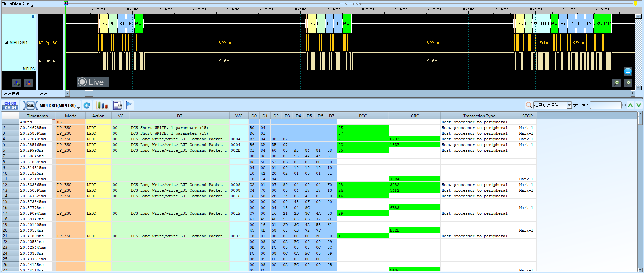Click the DT column header
Screen dimensions: 644x273
point(180,116)
